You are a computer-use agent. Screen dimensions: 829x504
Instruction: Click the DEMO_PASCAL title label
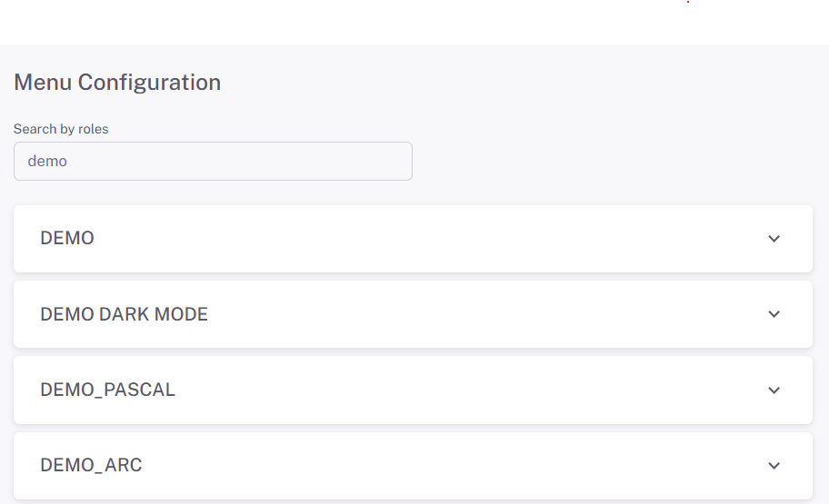[x=107, y=390]
